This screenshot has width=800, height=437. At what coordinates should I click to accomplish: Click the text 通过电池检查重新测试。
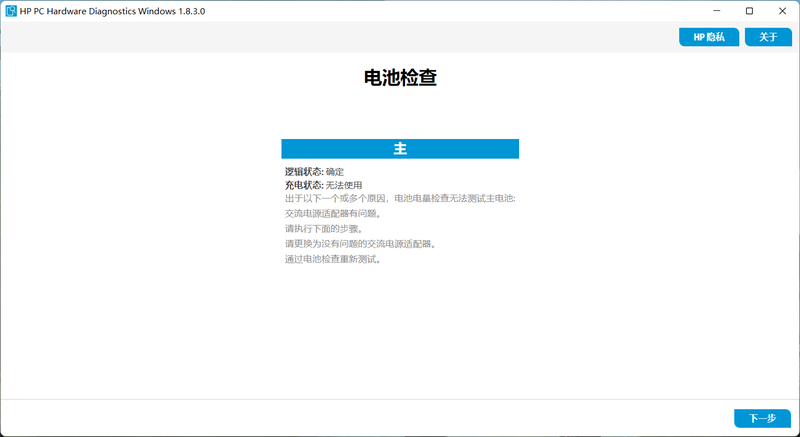point(333,259)
